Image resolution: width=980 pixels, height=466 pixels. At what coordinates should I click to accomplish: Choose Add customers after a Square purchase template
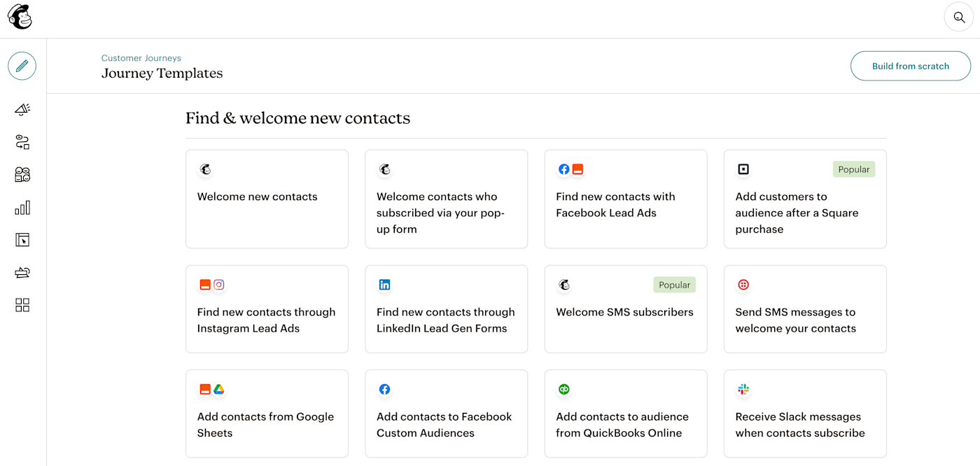tap(805, 199)
